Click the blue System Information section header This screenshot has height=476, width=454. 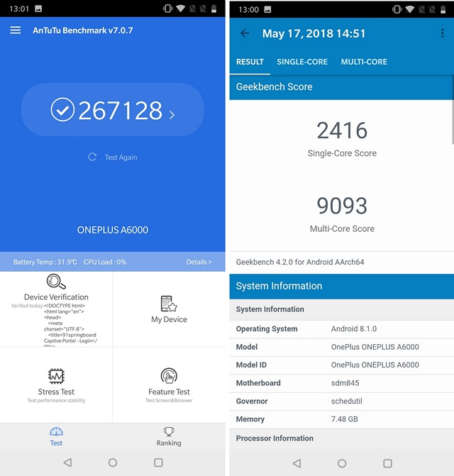point(342,286)
